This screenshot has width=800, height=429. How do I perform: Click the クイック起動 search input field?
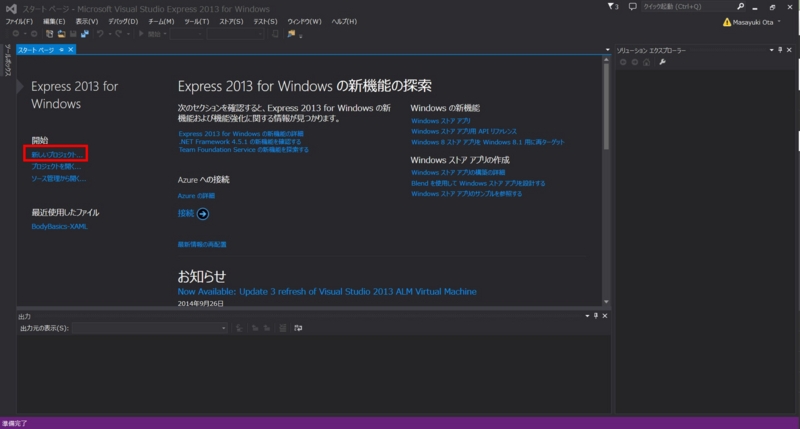click(x=688, y=7)
